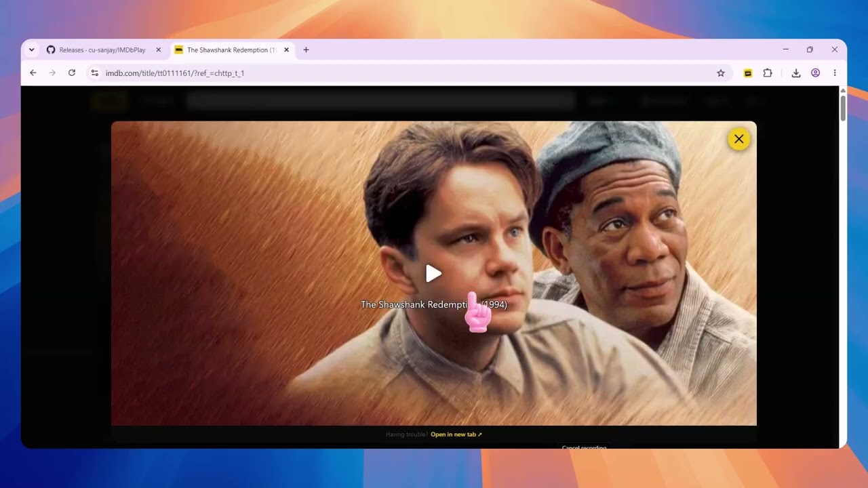868x488 pixels.
Task: Close the video overlay with yellow X
Action: coord(738,139)
